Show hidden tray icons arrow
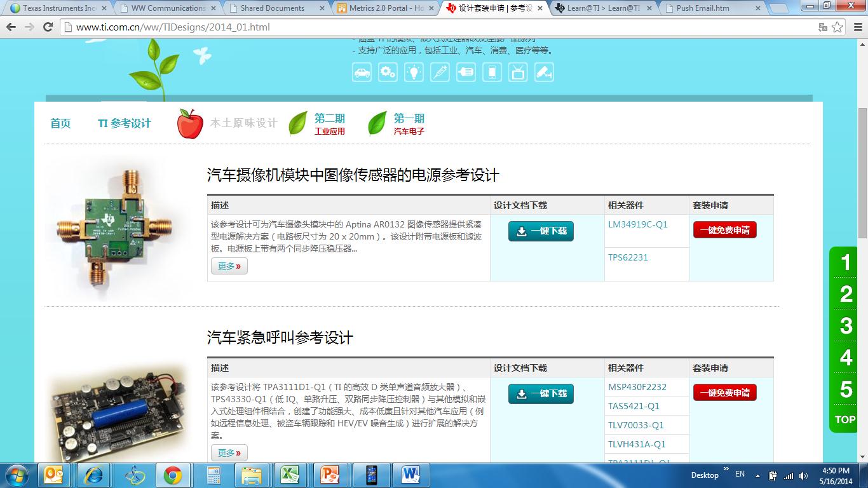Viewport: 868px width, 488px height. (757, 475)
